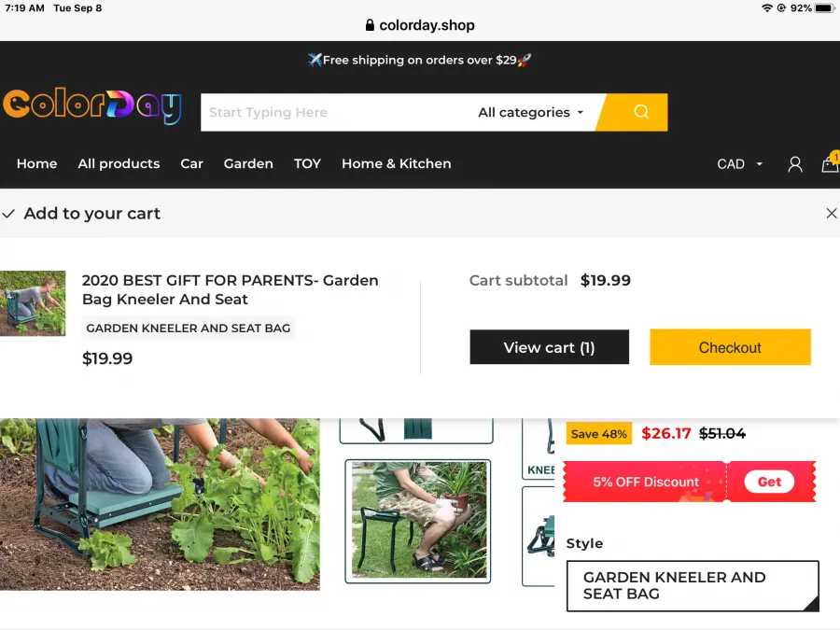This screenshot has width=840, height=630.
Task: Close the Add to your cart panel
Action: pos(831,213)
